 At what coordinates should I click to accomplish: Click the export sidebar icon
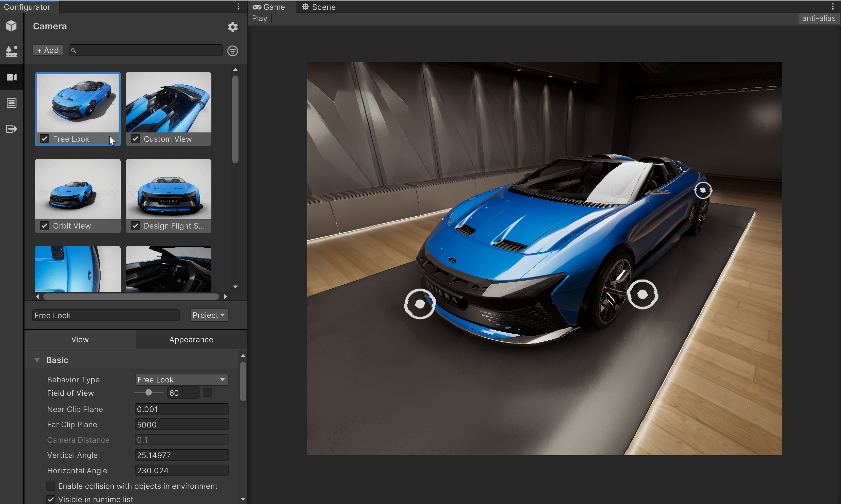coord(11,129)
